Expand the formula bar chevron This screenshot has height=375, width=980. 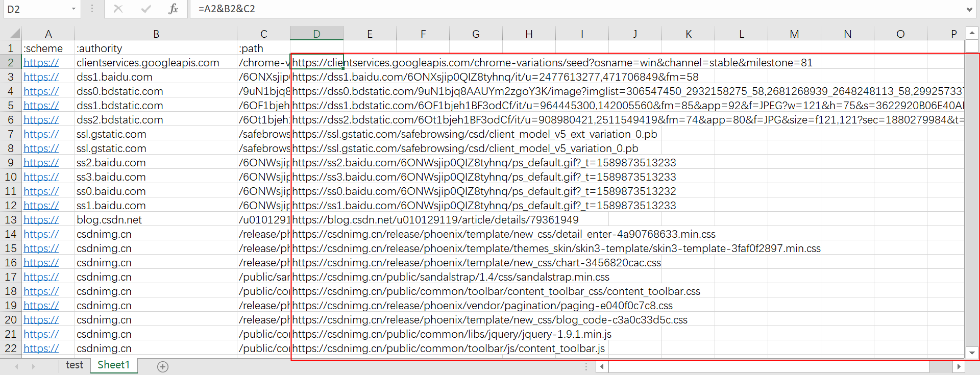pos(969,9)
